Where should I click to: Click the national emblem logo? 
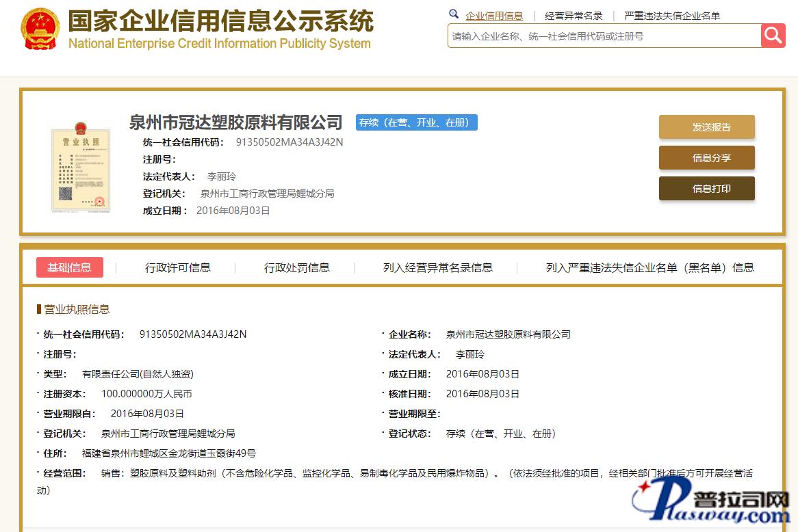pyautogui.click(x=40, y=29)
